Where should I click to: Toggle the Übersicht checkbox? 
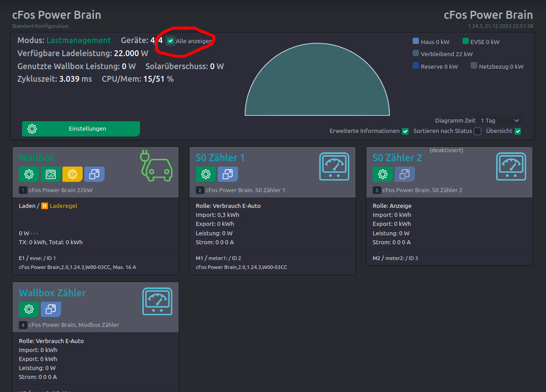(x=518, y=131)
